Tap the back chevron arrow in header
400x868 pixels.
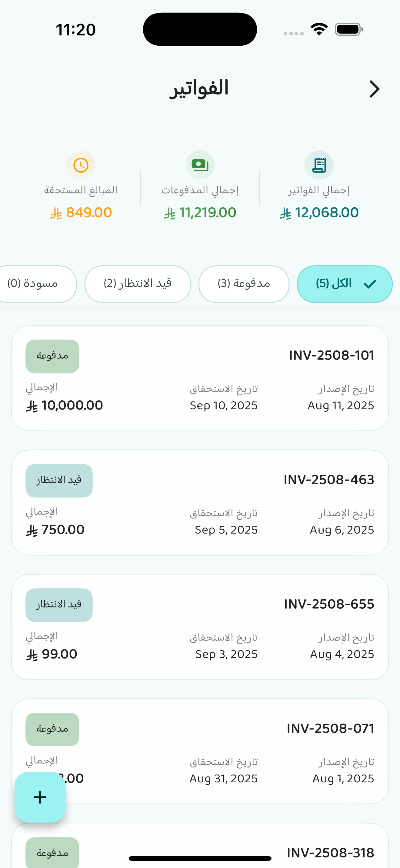pyautogui.click(x=374, y=89)
